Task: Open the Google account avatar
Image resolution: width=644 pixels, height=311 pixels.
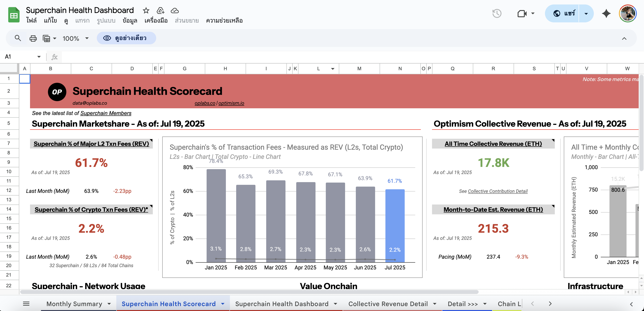Action: [x=627, y=13]
